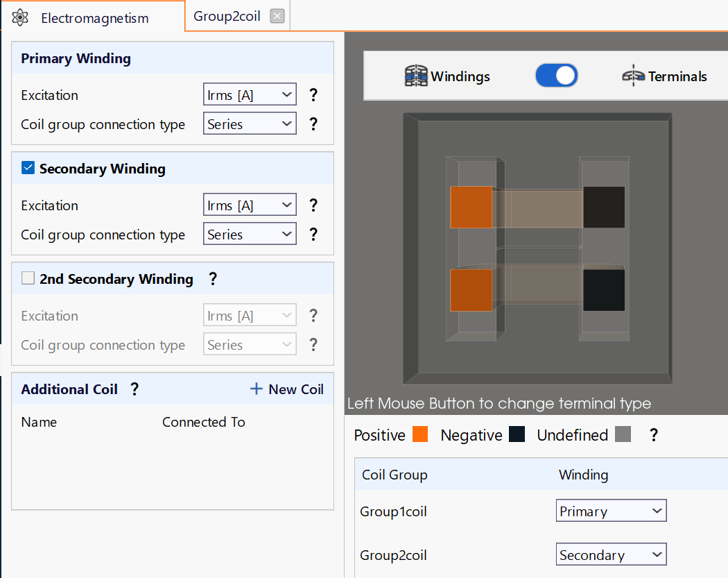Click the Electromagnetism atom icon
This screenshot has height=578, width=728.
tap(20, 17)
